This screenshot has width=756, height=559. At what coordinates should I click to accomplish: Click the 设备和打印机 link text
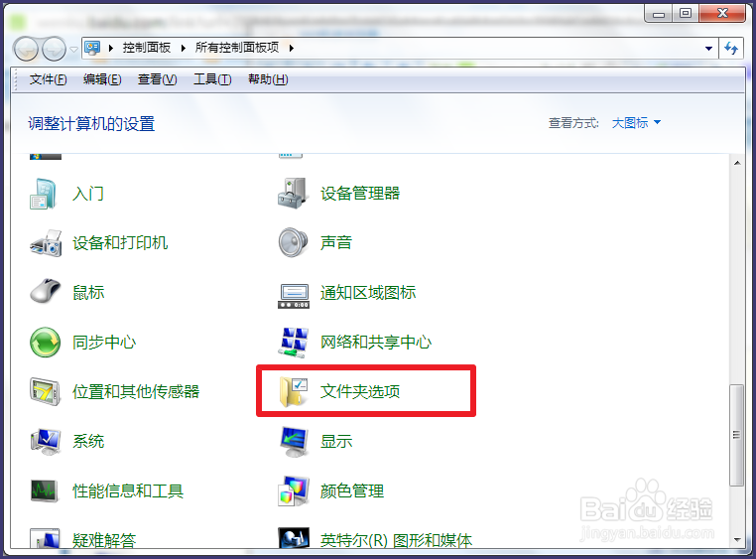120,243
